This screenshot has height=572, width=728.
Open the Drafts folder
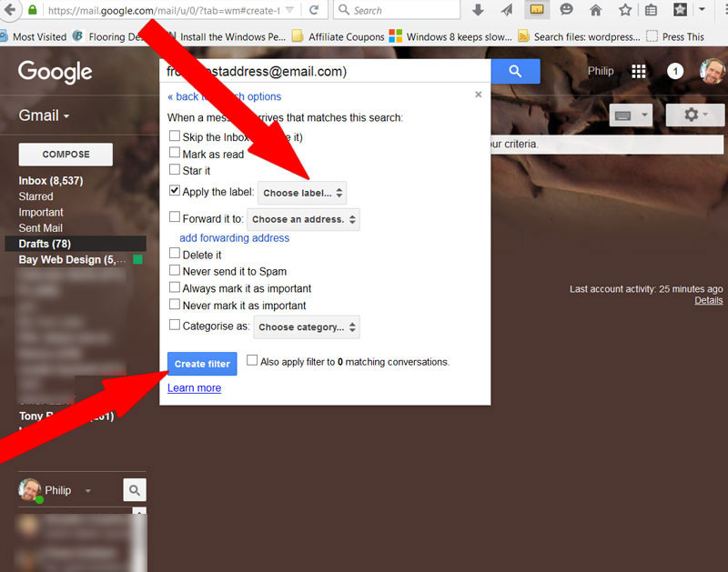(x=45, y=244)
